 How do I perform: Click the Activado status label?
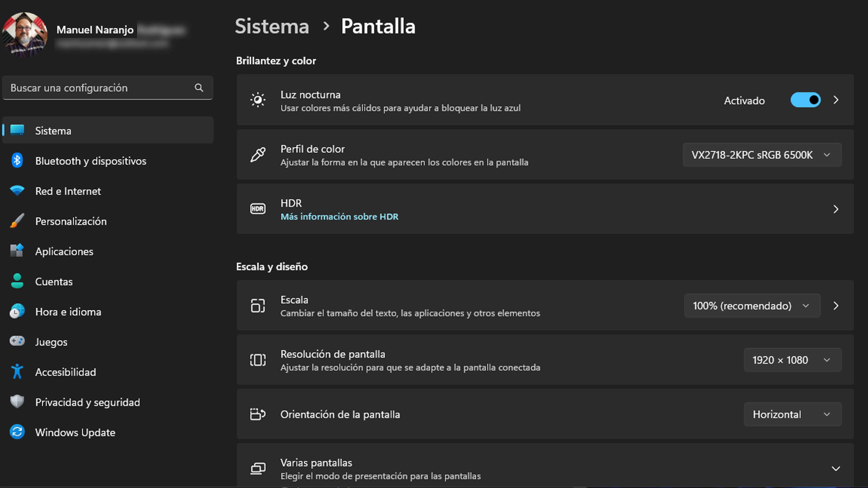click(744, 100)
